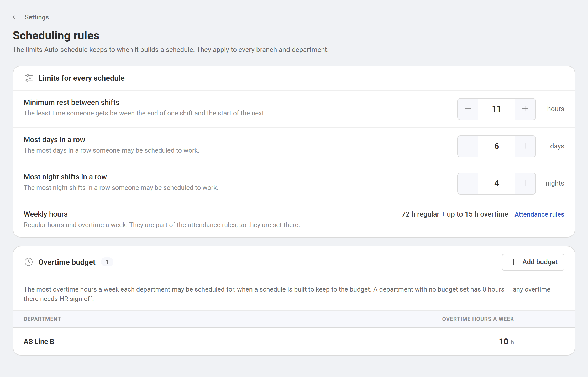The width and height of the screenshot is (588, 377).
Task: Open the Attendance rules link
Action: pyautogui.click(x=539, y=214)
